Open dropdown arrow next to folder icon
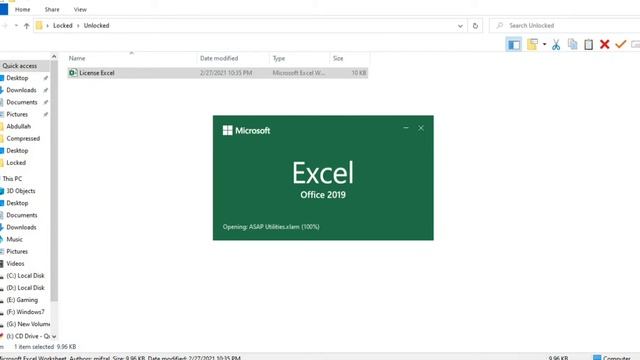Image resolution: width=640 pixels, height=360 pixels. 544,44
